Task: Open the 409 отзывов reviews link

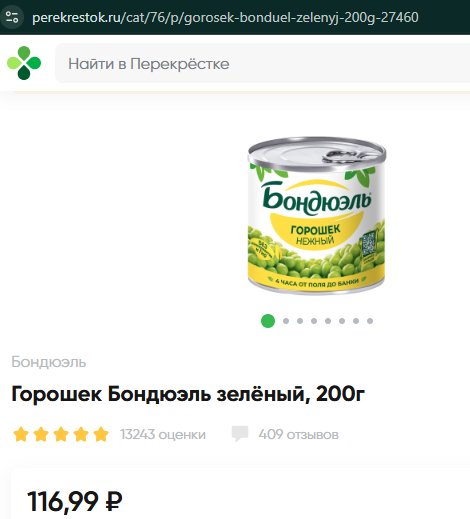Action: click(299, 435)
